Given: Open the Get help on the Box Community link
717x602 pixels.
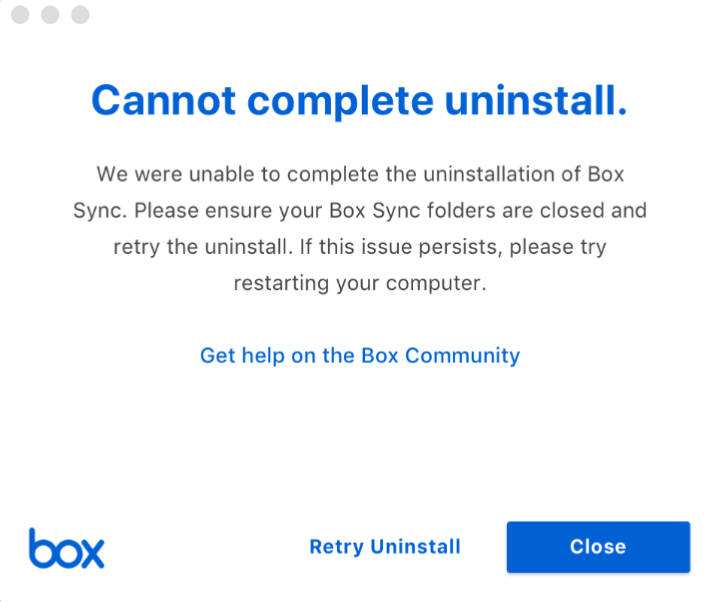Looking at the screenshot, I should [x=360, y=355].
